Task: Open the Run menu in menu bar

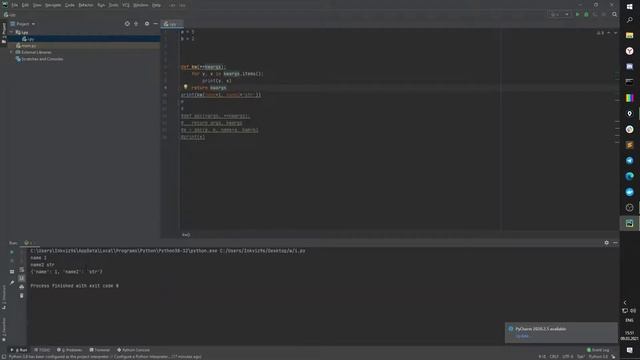Action: [101, 5]
